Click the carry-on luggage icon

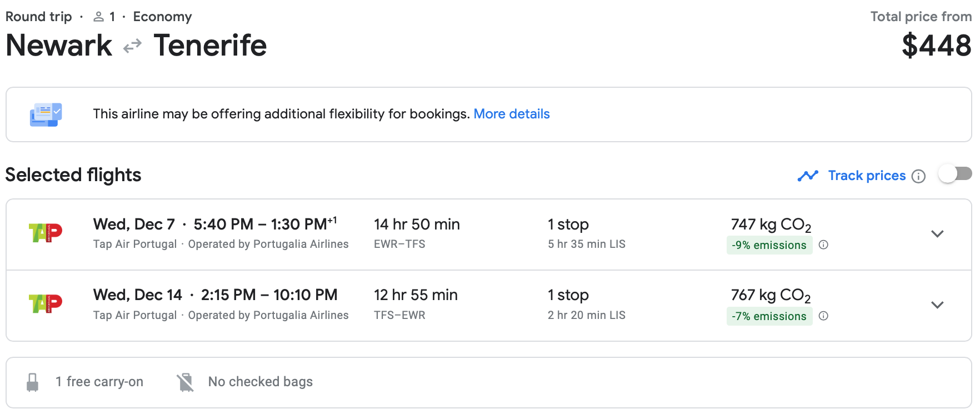point(33,382)
